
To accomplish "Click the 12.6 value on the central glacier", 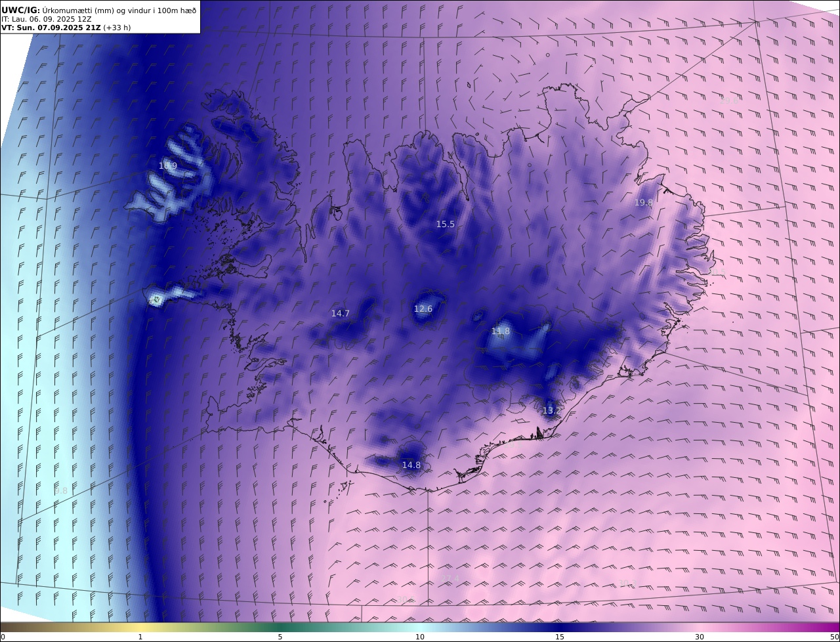I will click(x=423, y=309).
